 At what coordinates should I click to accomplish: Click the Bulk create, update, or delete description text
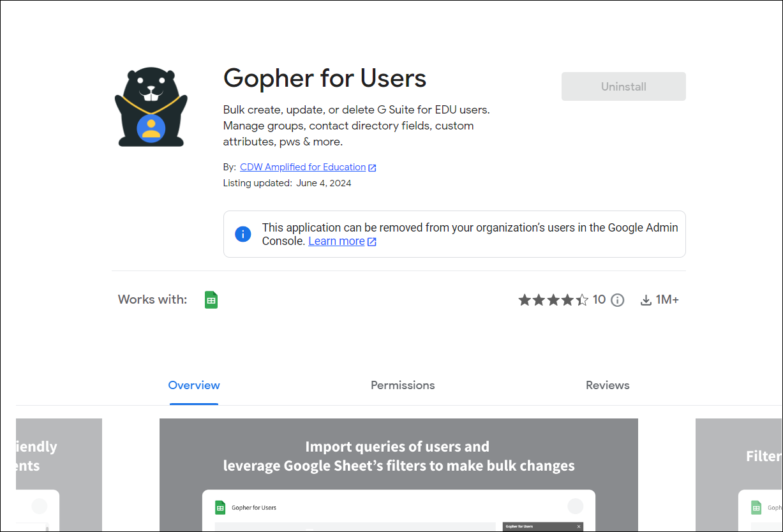[356, 126]
